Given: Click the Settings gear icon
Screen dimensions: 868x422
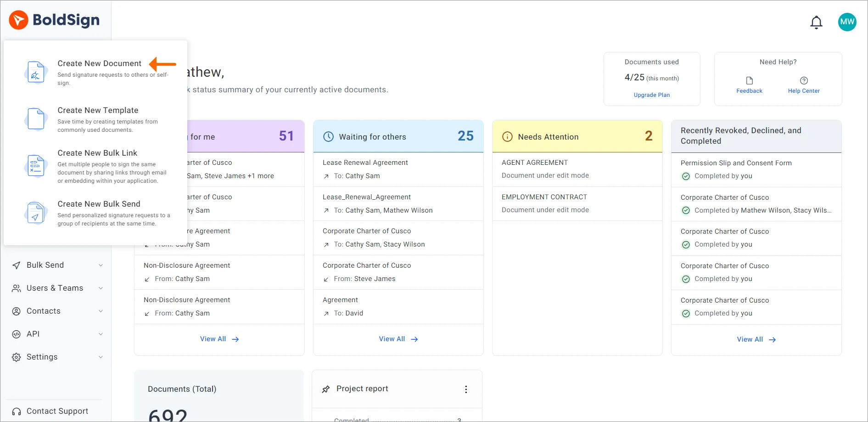Looking at the screenshot, I should click(17, 357).
